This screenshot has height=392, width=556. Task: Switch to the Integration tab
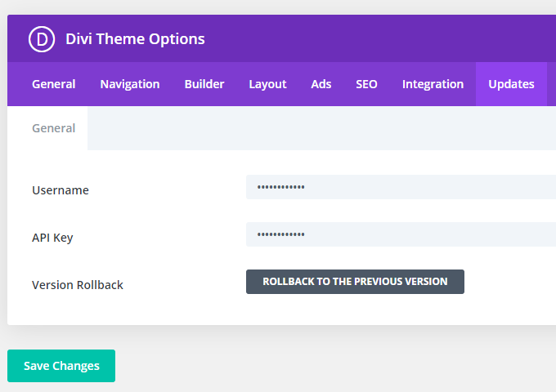pos(433,84)
